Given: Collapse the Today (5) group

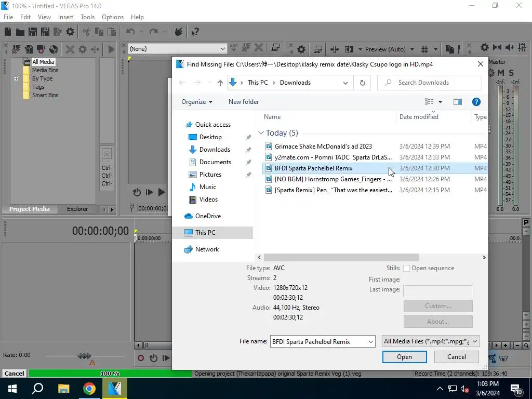Looking at the screenshot, I should point(261,133).
